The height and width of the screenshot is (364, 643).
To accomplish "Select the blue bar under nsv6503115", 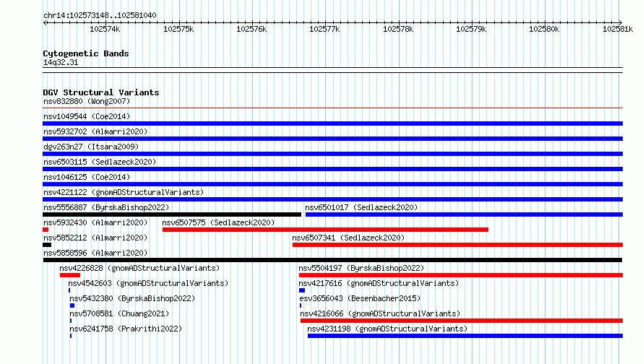I will point(332,169).
